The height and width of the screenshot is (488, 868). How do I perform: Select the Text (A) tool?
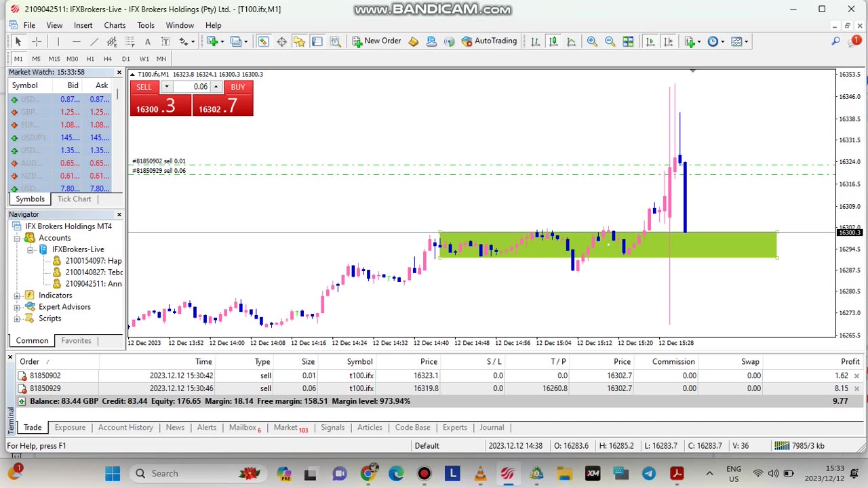coord(147,41)
